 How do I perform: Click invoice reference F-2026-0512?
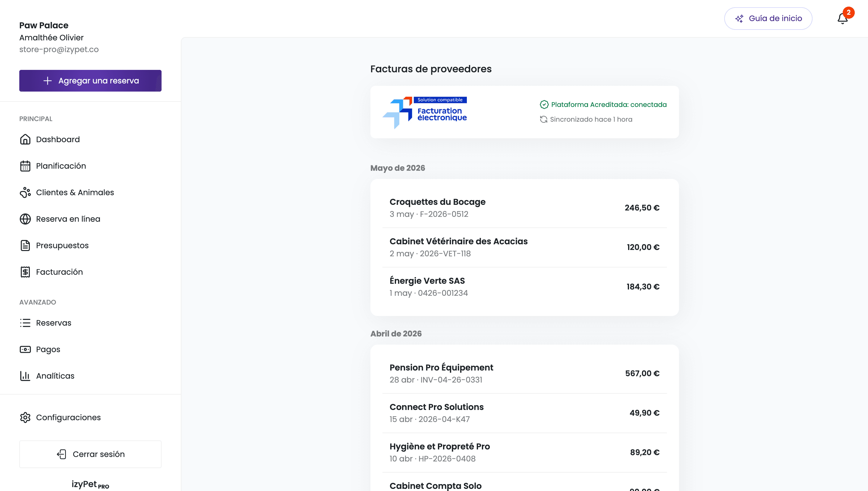444,214
